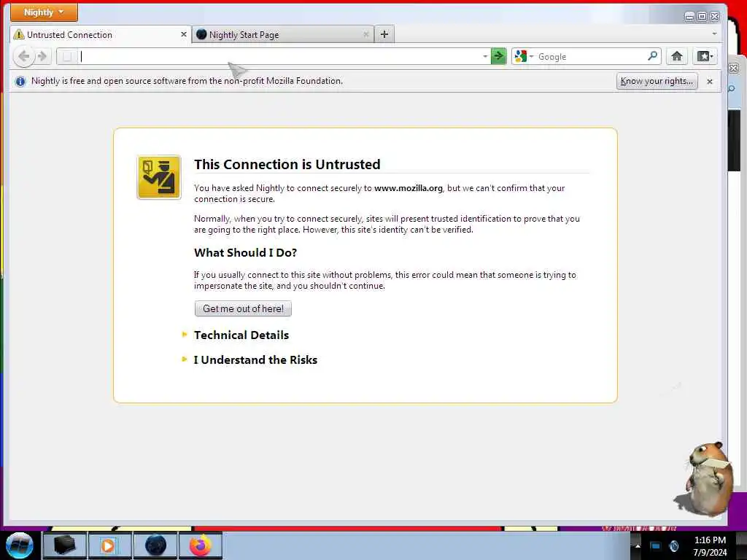Open the black folder taskbar icon
The image size is (747, 560).
coord(65,545)
